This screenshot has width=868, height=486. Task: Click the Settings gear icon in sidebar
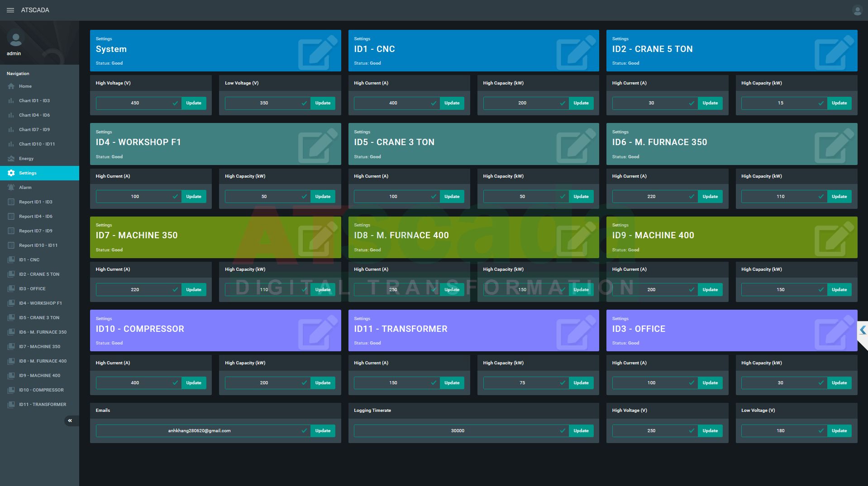11,173
